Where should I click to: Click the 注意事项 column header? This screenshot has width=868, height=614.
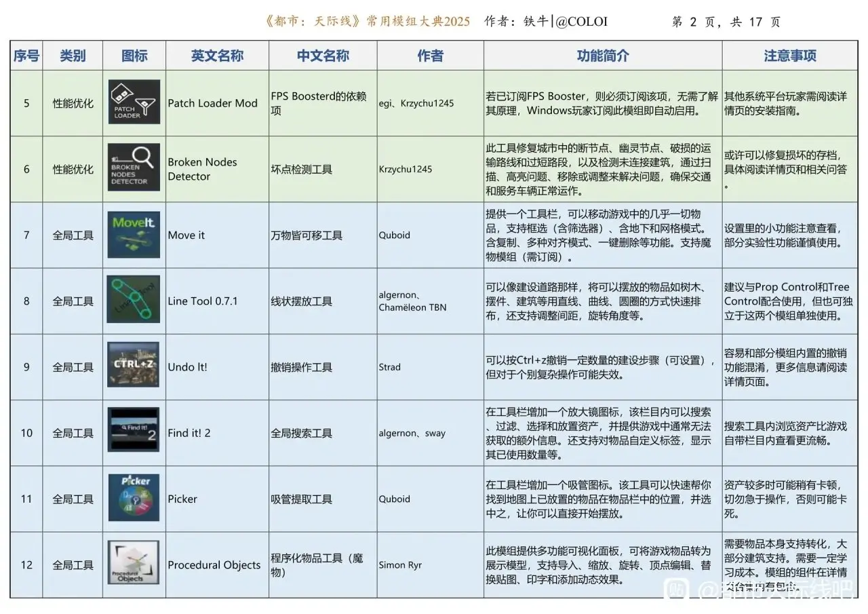coord(790,56)
